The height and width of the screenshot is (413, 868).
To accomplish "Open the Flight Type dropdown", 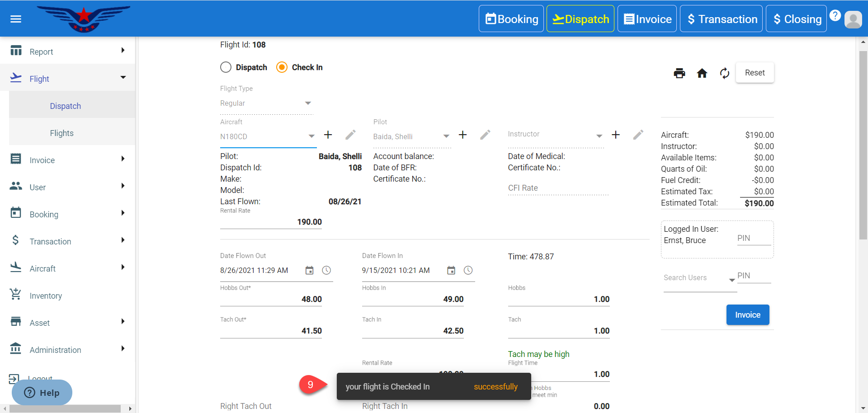I will click(266, 103).
